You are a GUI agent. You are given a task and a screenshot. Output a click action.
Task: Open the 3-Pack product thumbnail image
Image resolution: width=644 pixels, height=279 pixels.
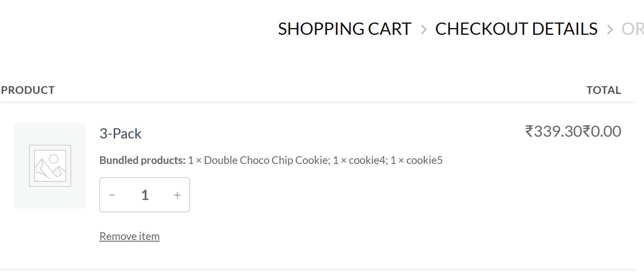(x=50, y=166)
